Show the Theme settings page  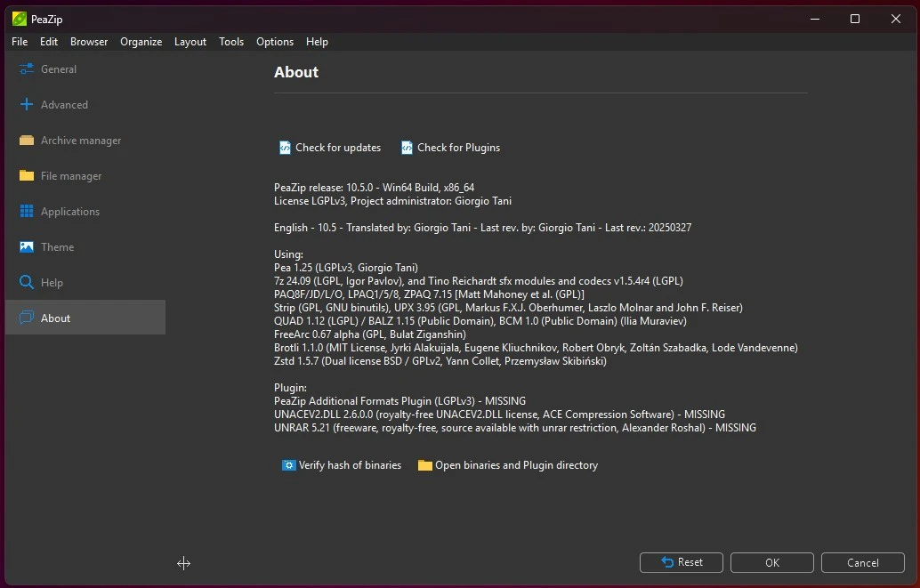[x=85, y=247]
